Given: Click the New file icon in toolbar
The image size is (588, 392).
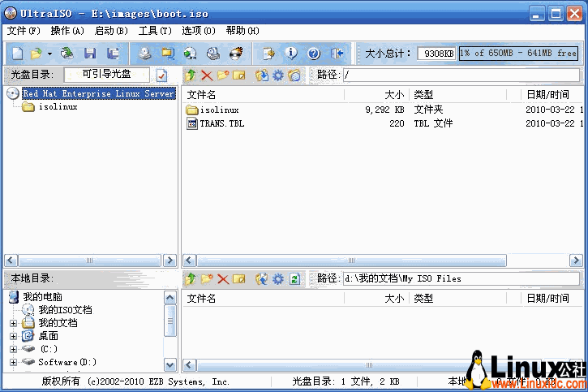Looking at the screenshot, I should pyautogui.click(x=17, y=54).
